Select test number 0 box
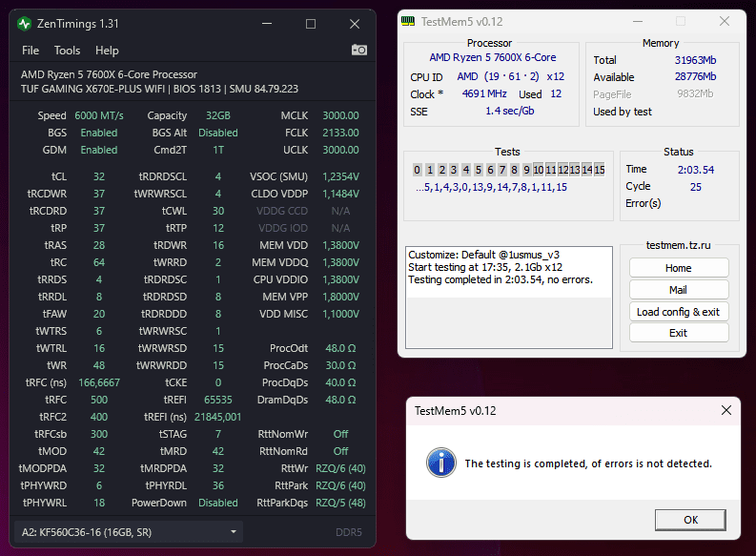The image size is (756, 556). [417, 169]
